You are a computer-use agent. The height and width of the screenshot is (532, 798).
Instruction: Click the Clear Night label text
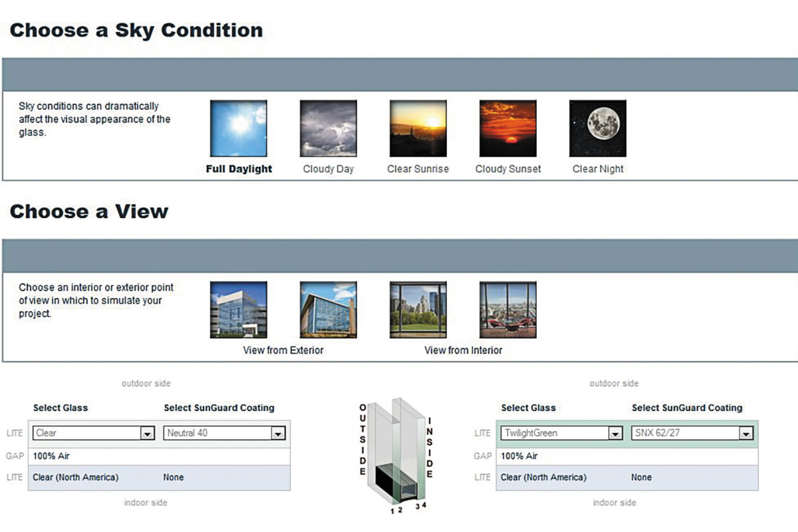coord(598,169)
